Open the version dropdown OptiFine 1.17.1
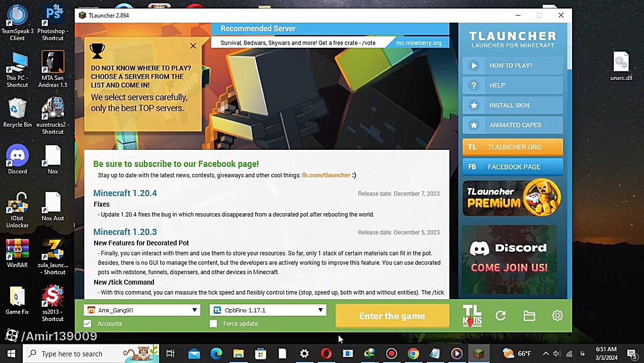This screenshot has width=644, height=363. 268,310
